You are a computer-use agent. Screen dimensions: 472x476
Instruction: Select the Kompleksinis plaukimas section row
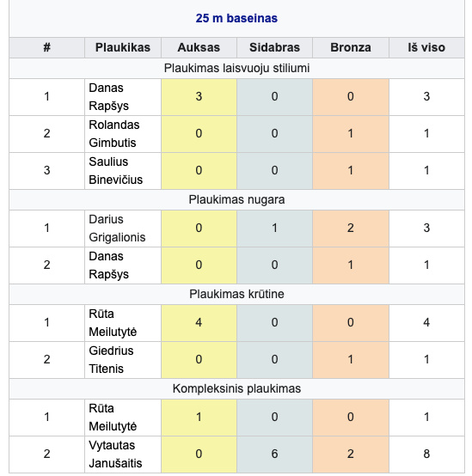236,388
